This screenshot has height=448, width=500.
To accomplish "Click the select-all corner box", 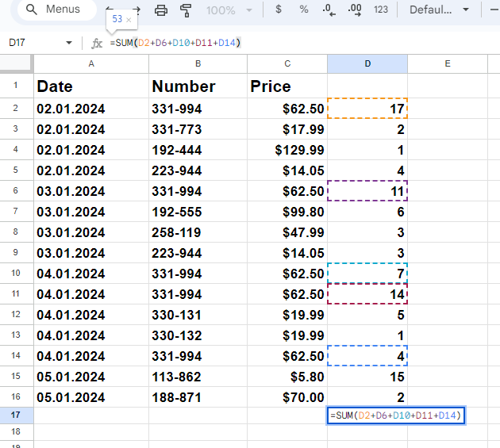I will click(x=16, y=63).
